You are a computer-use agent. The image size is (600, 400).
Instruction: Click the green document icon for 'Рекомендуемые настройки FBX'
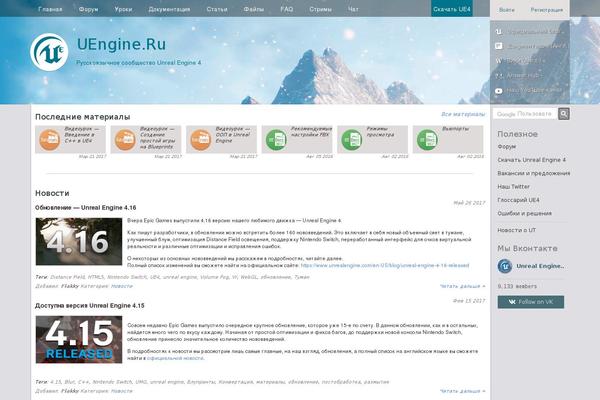[x=276, y=140]
